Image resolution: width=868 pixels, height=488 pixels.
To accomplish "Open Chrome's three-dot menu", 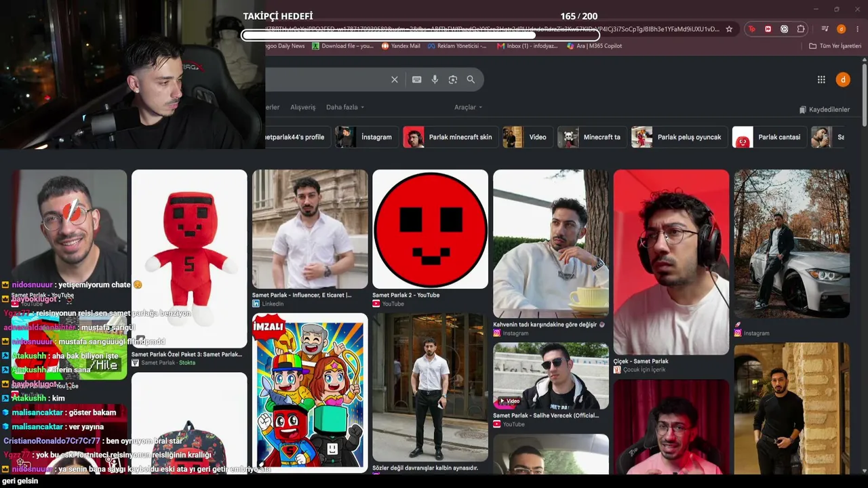I will (857, 29).
